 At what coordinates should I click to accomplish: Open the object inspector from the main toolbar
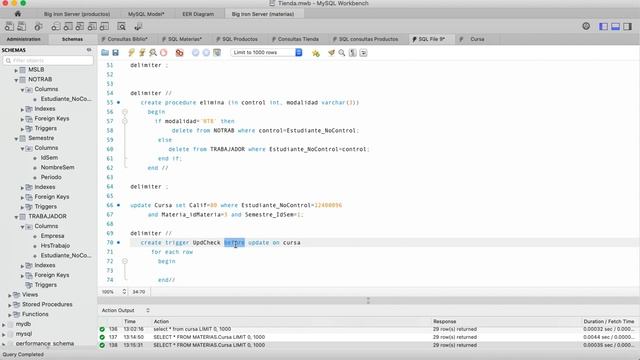(38, 27)
